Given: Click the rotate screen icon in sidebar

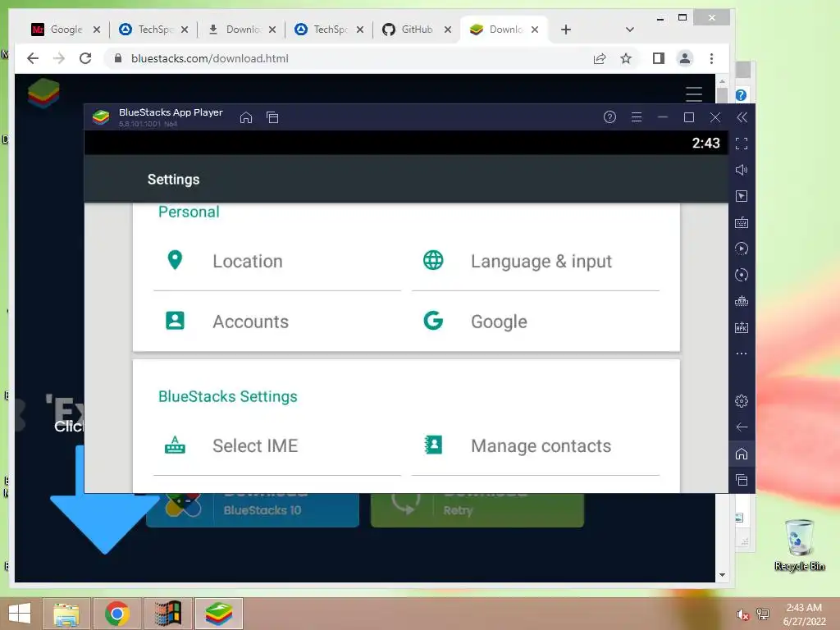Looking at the screenshot, I should coord(742,275).
